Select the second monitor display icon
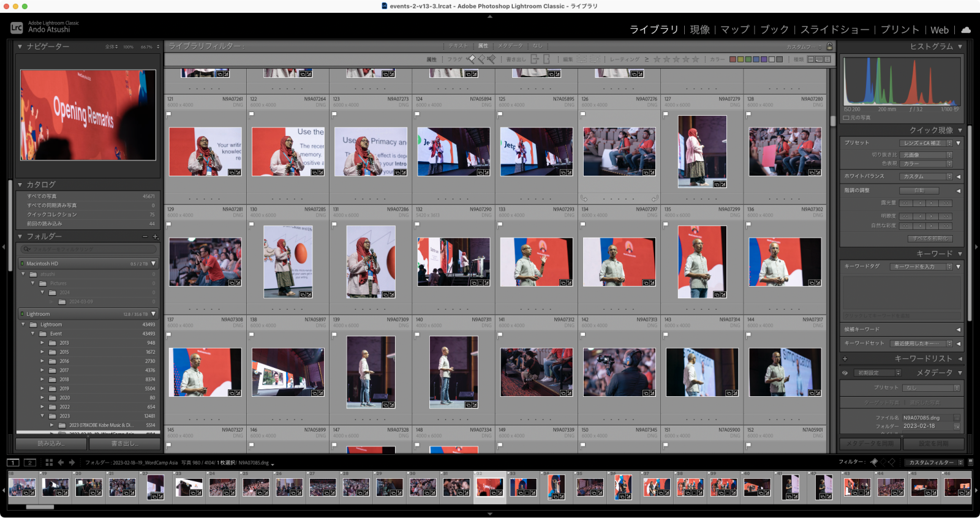 (29, 462)
